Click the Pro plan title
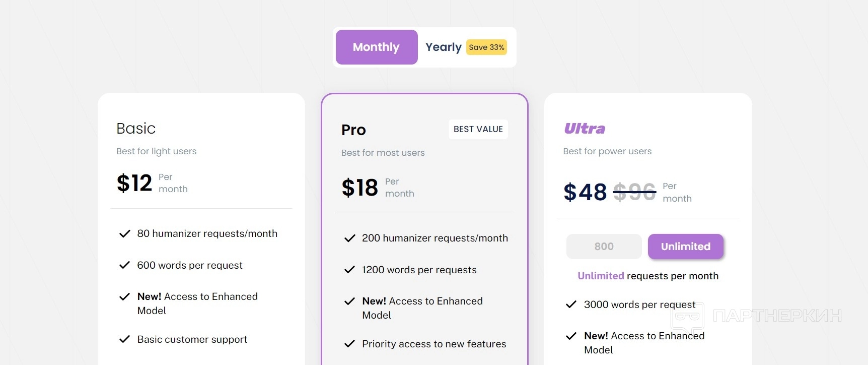This screenshot has height=365, width=868. pos(353,130)
